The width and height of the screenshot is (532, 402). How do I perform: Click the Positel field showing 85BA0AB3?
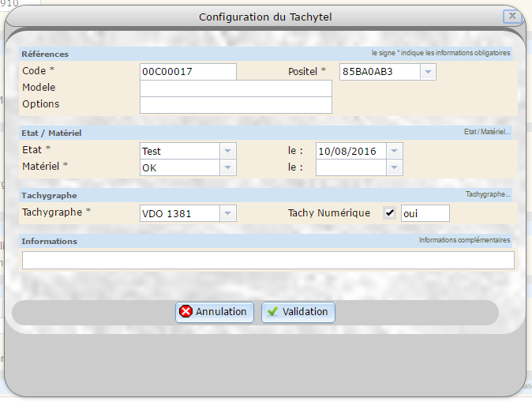[379, 72]
